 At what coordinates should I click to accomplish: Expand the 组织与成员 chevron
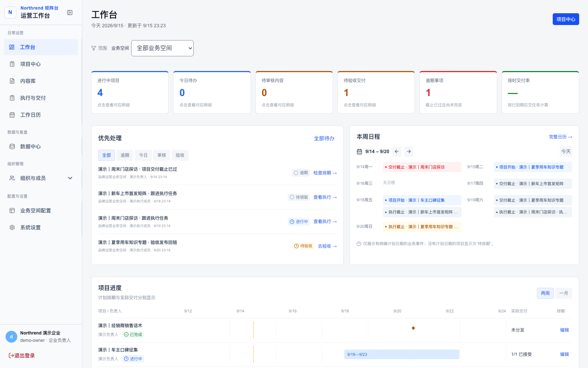[70, 178]
